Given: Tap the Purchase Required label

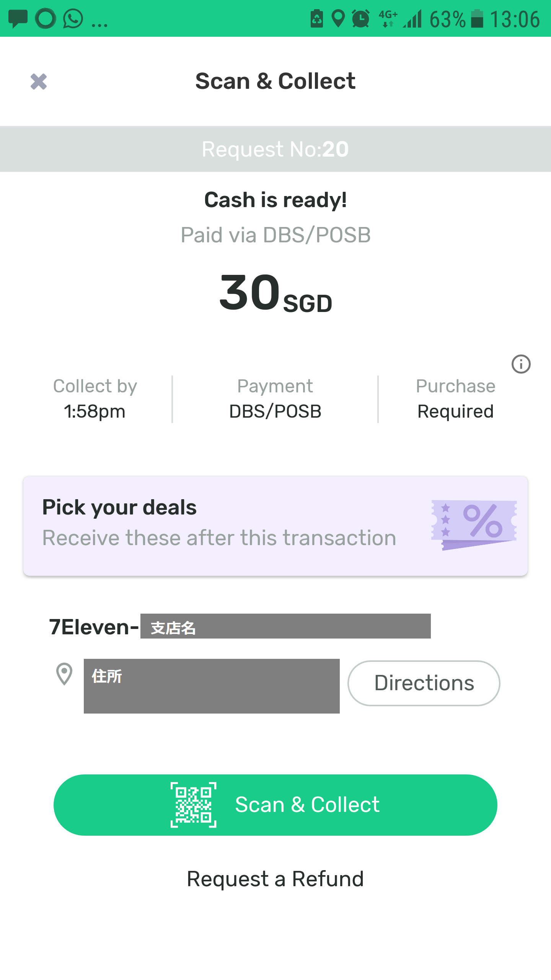Looking at the screenshot, I should click(x=455, y=399).
